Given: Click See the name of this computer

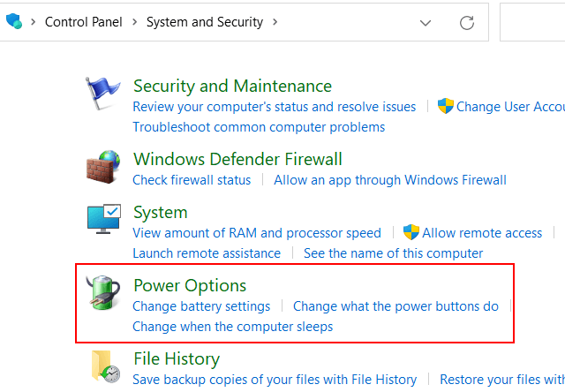Looking at the screenshot, I should (393, 253).
